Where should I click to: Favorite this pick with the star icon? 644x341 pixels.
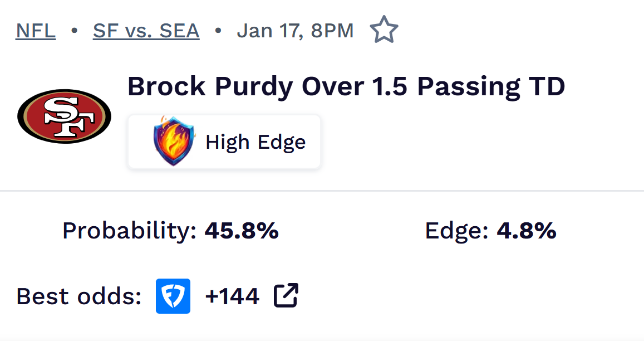click(x=384, y=30)
